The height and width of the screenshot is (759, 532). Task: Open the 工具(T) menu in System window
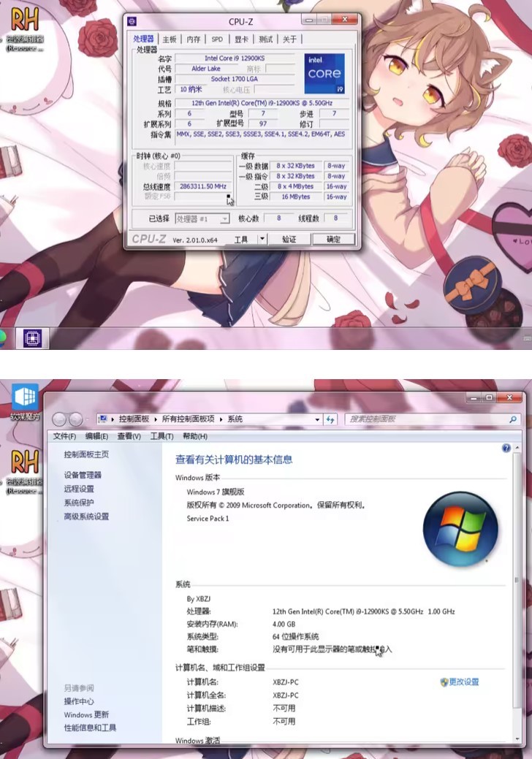161,436
